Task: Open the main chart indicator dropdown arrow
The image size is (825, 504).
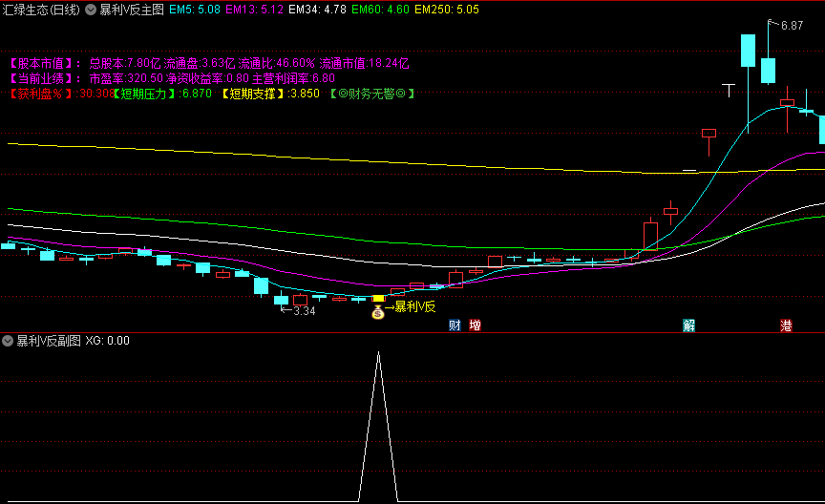Action: (x=91, y=10)
